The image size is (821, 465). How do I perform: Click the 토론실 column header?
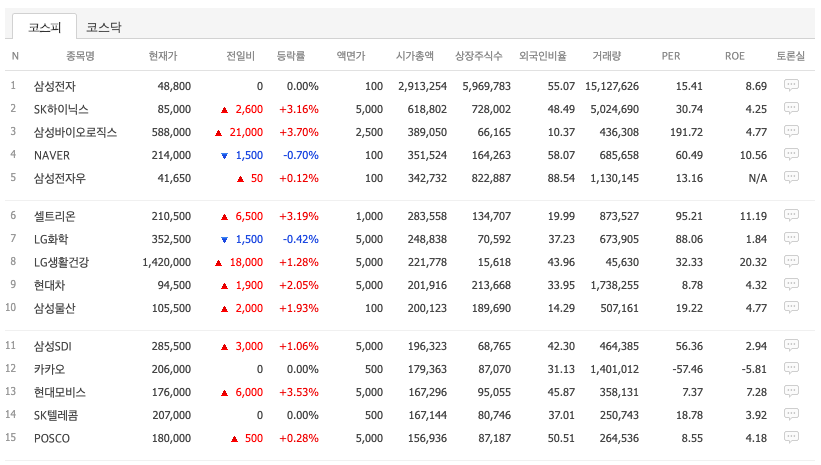click(791, 56)
